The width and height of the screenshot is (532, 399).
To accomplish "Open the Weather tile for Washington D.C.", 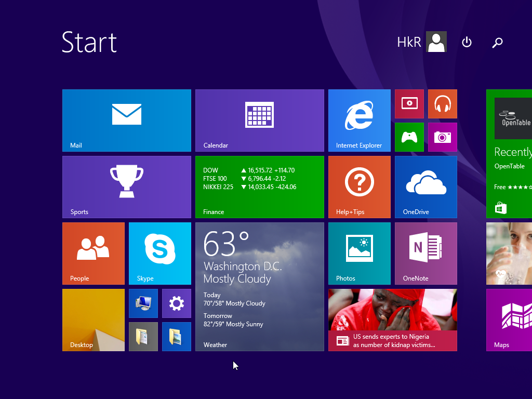I will (x=260, y=287).
